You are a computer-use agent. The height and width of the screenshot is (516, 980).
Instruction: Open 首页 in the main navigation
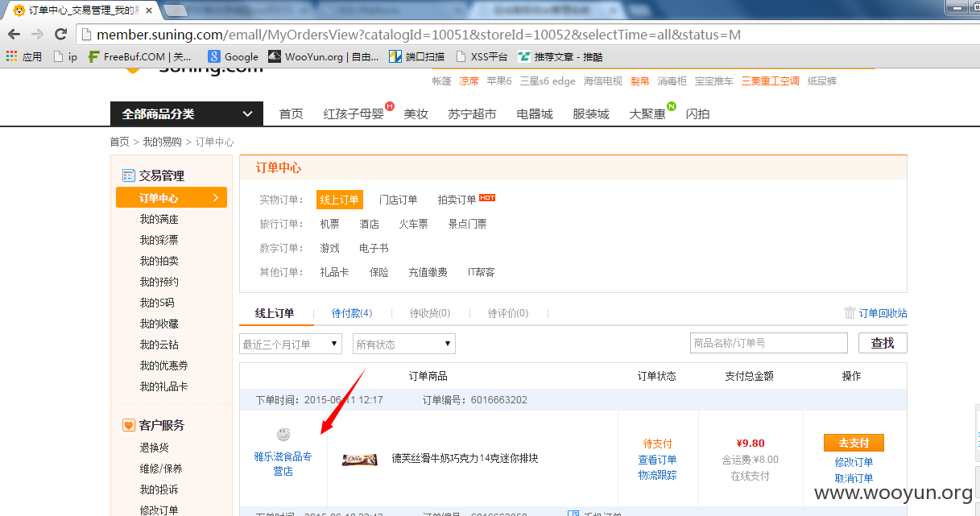pyautogui.click(x=291, y=114)
